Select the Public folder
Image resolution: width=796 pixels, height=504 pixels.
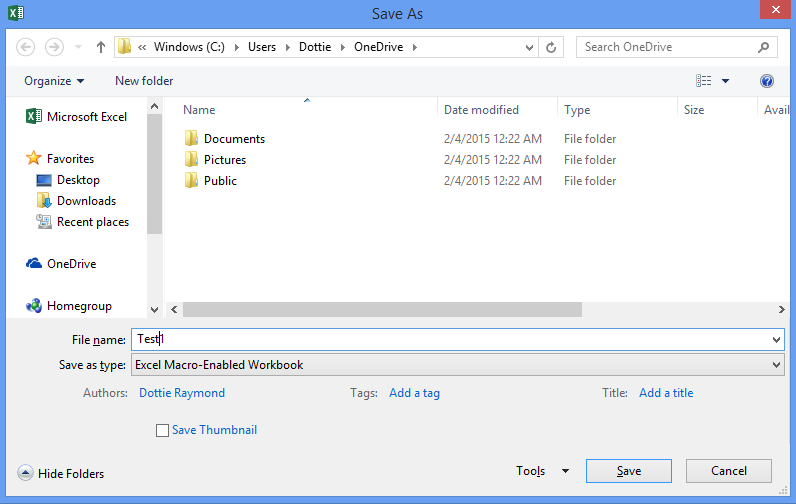point(220,181)
